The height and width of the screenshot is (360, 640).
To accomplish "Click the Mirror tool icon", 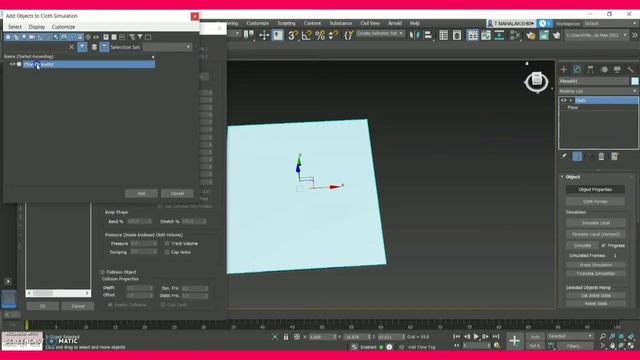I will coord(414,36).
